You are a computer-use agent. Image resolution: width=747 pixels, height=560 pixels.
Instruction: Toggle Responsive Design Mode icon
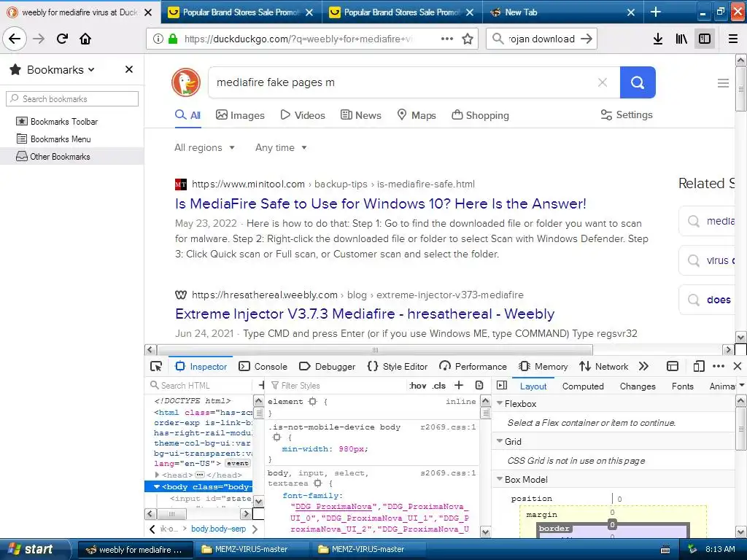pyautogui.click(x=699, y=366)
